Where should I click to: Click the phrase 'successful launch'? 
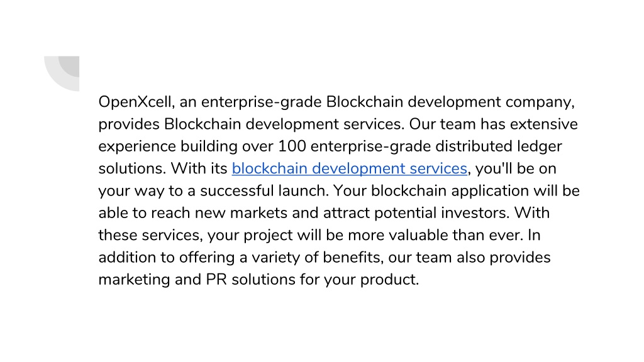pos(265,191)
